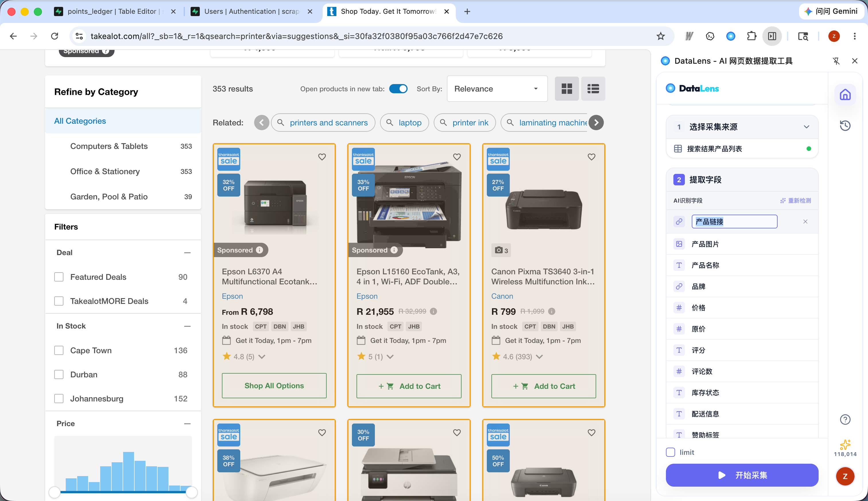Open the printers and scanners related search

(x=323, y=123)
